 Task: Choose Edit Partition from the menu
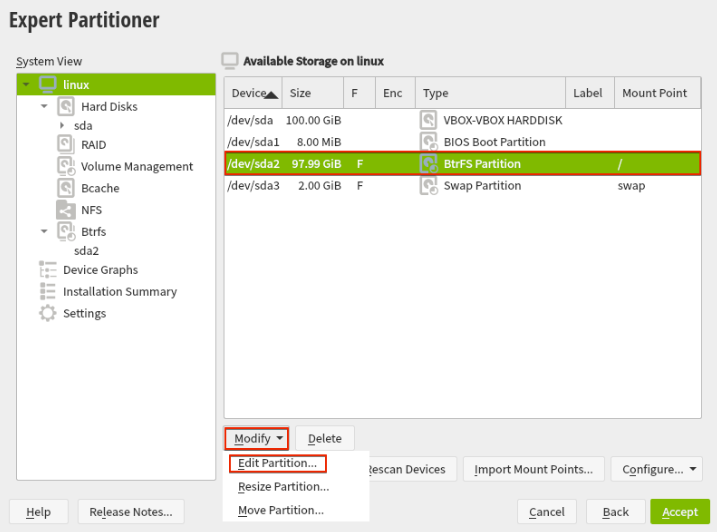pyautogui.click(x=278, y=463)
